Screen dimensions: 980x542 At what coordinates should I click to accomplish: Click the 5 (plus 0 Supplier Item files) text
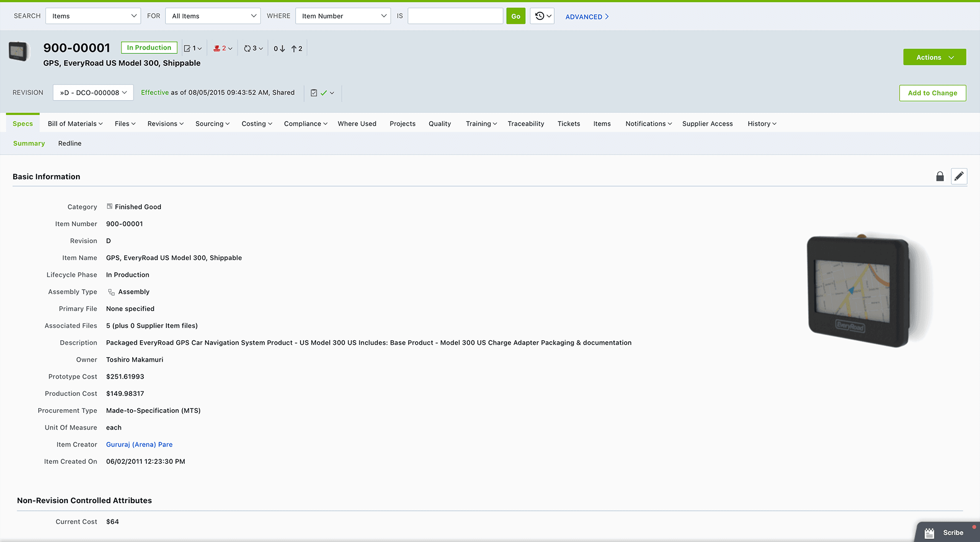coord(152,326)
